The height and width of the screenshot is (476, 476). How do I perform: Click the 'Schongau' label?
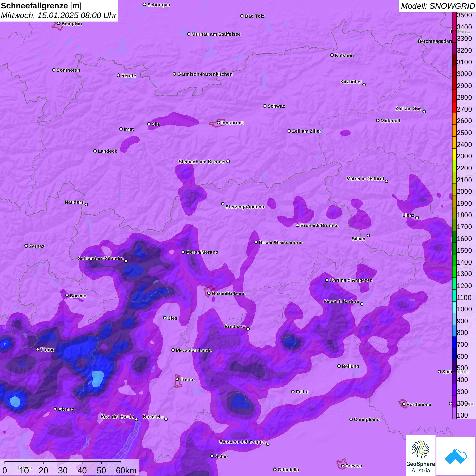click(x=159, y=5)
